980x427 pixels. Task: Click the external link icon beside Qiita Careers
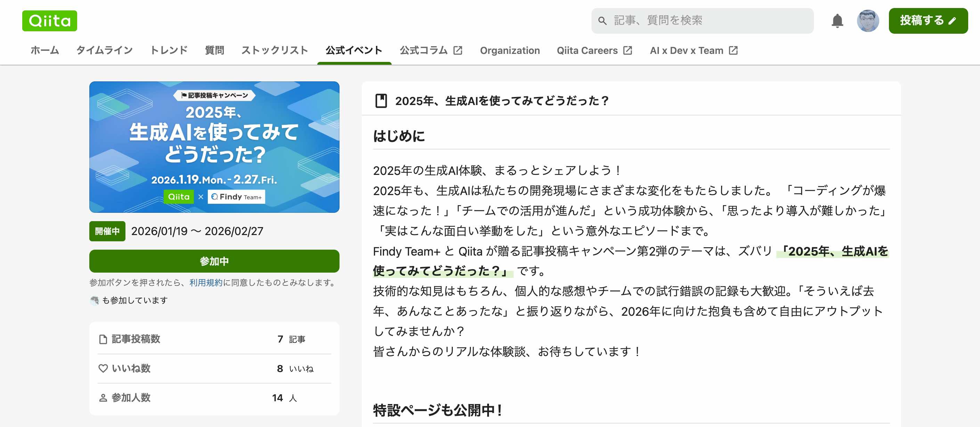point(627,50)
